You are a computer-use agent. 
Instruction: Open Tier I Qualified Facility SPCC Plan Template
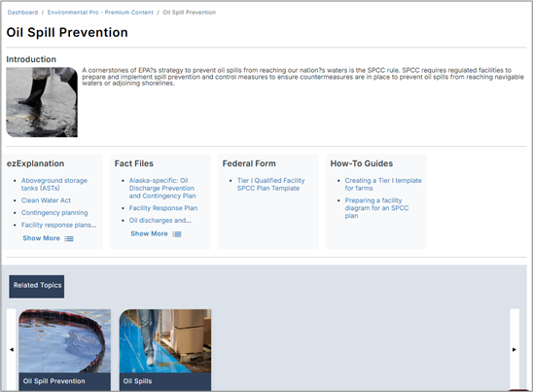(x=270, y=184)
